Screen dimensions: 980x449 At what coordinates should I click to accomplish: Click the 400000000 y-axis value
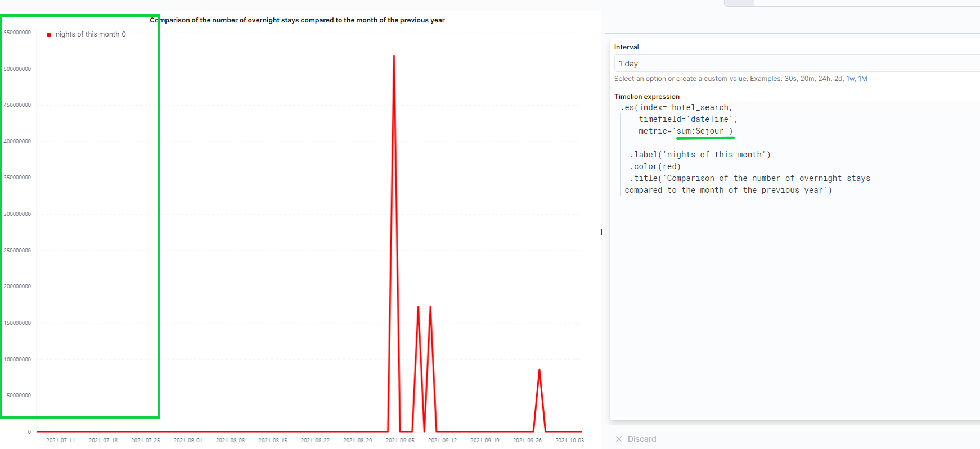[17, 142]
